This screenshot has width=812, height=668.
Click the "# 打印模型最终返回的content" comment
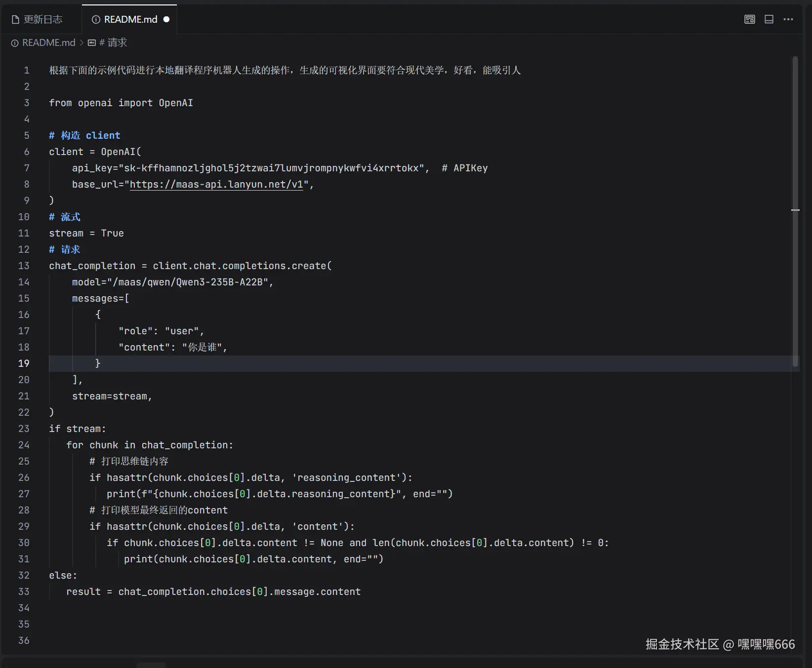(159, 510)
